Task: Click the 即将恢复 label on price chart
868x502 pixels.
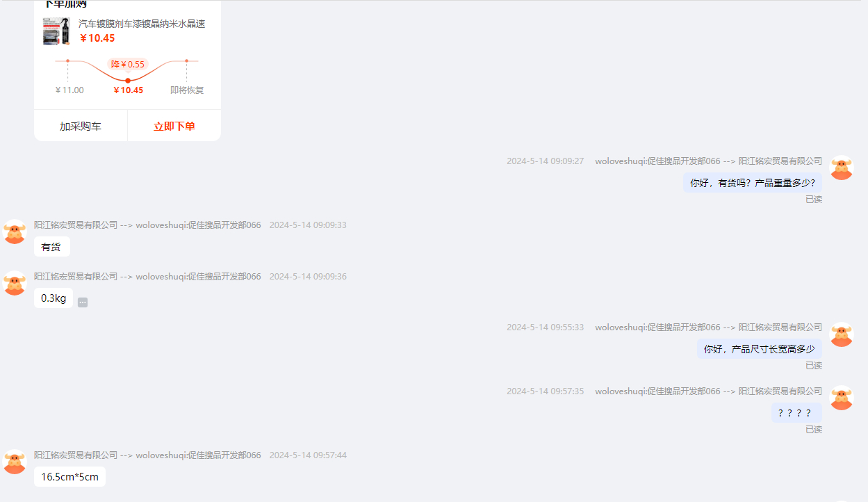Action: pyautogui.click(x=187, y=90)
